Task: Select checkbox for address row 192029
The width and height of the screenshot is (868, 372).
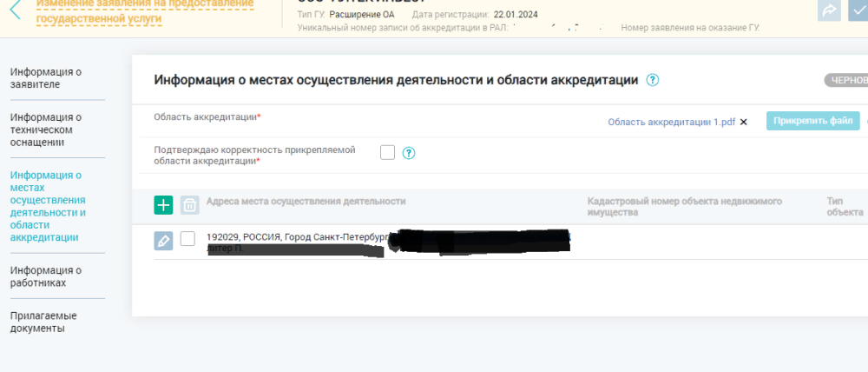Action: (x=187, y=240)
